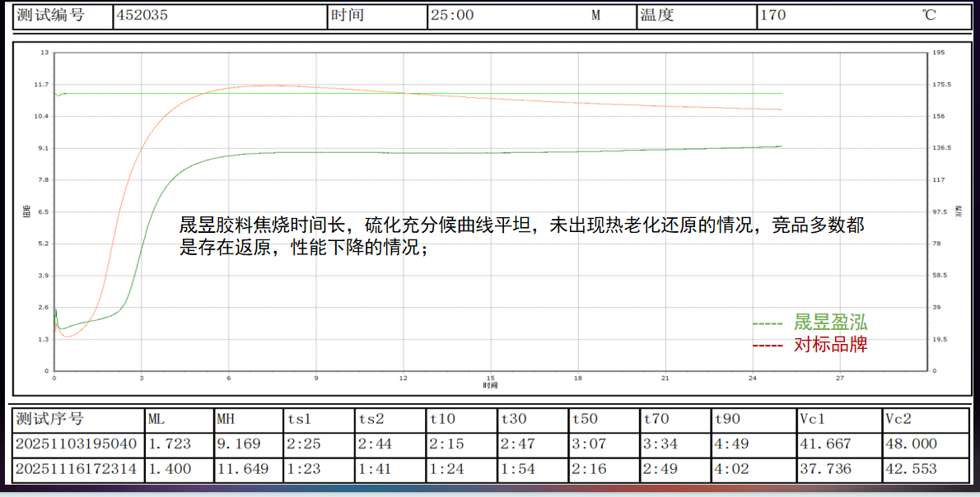
Task: Click the ts2 value 2:44 in the table
Action: click(x=373, y=445)
